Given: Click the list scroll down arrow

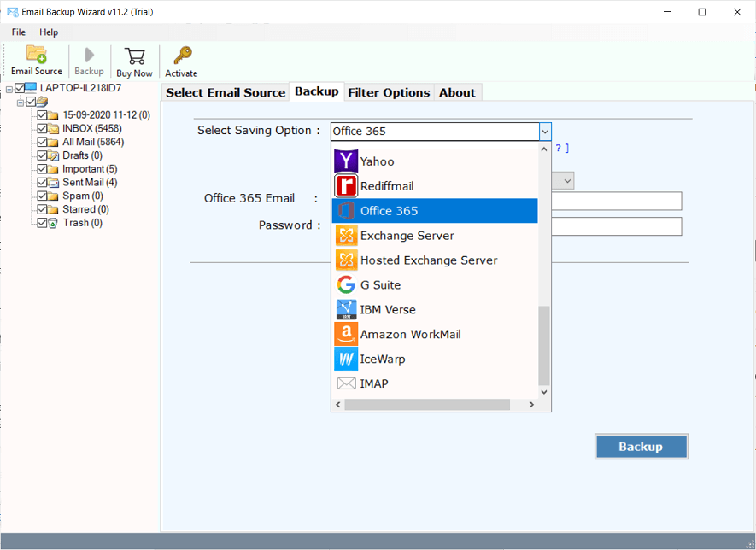Looking at the screenshot, I should point(544,392).
